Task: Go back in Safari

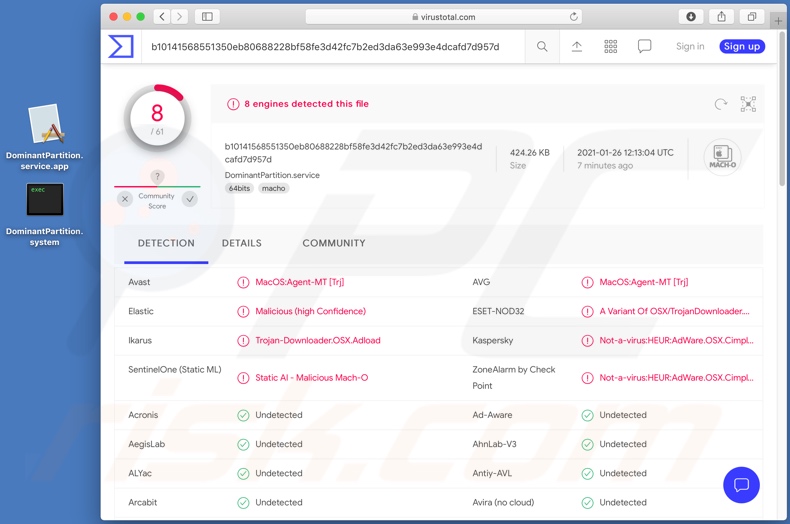Action: click(162, 17)
